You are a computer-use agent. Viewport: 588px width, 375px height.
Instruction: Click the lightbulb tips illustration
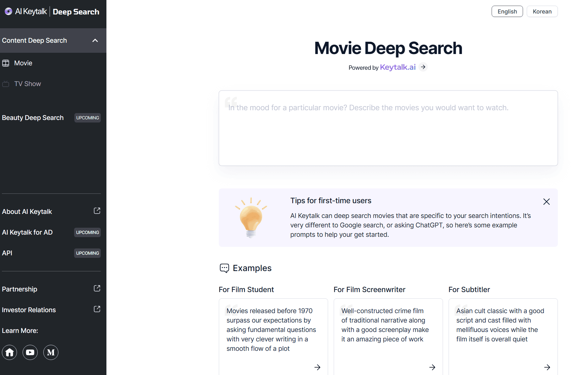[x=251, y=218]
